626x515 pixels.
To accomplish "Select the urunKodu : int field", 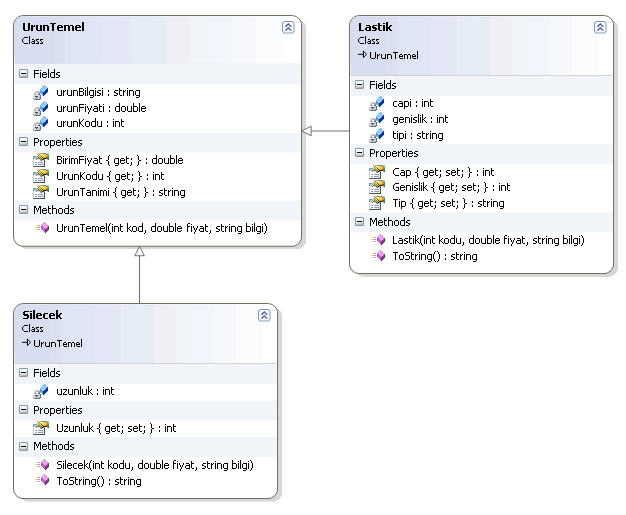I will 88,124.
